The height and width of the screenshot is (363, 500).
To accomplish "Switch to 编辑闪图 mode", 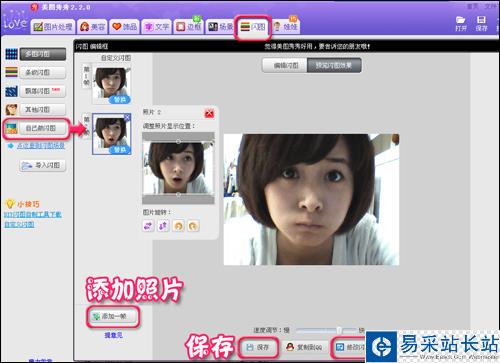I will 285,65.
